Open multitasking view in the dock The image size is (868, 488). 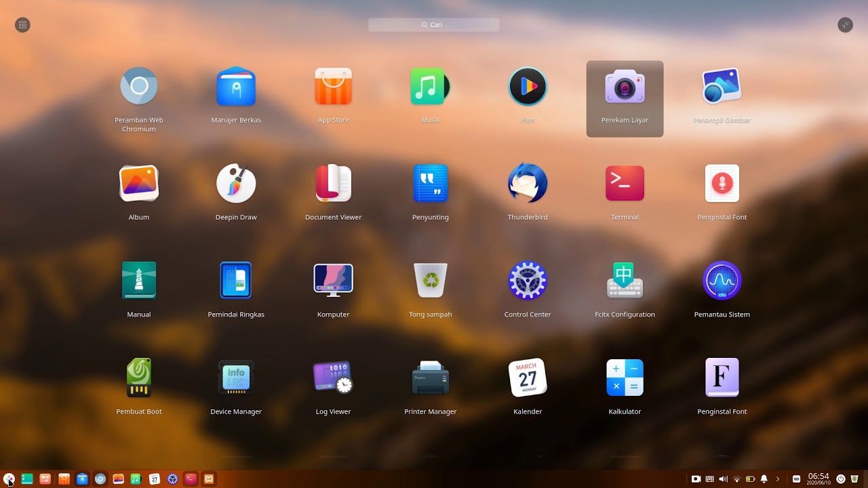[x=45, y=479]
